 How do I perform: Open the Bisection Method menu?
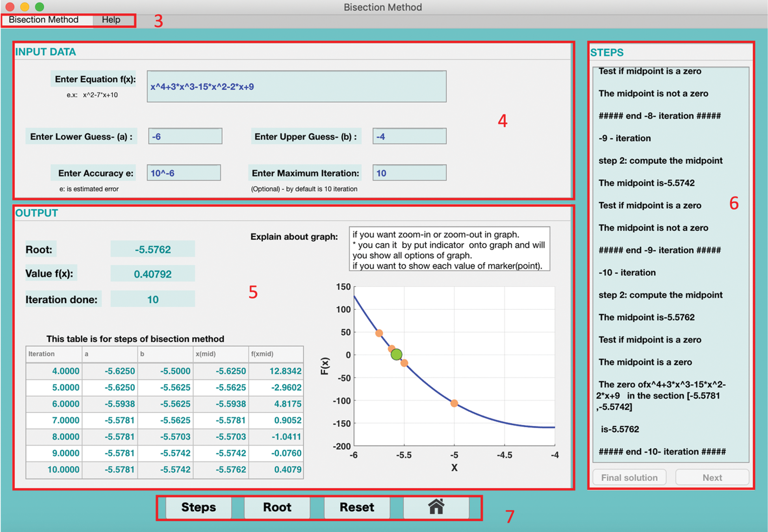pyautogui.click(x=44, y=20)
